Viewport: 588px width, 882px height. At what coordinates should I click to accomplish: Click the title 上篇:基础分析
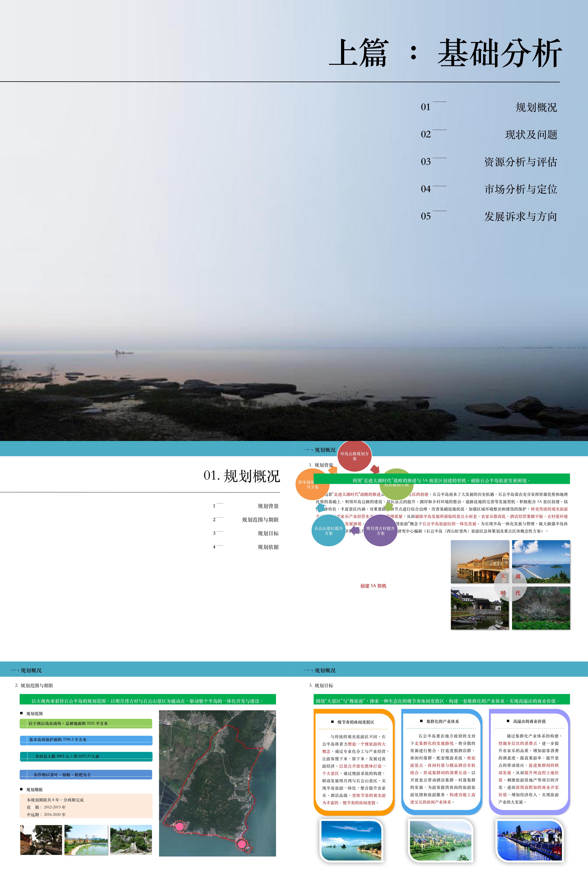click(445, 53)
